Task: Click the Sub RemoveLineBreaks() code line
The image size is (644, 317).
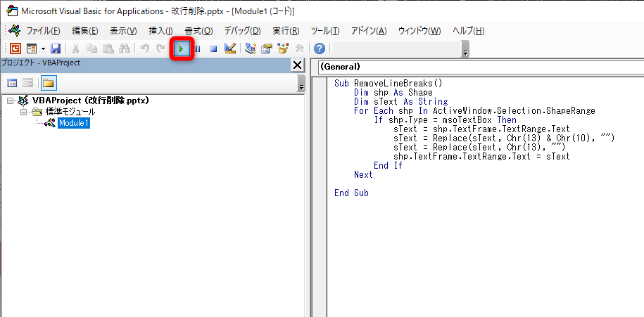Action: 388,83
